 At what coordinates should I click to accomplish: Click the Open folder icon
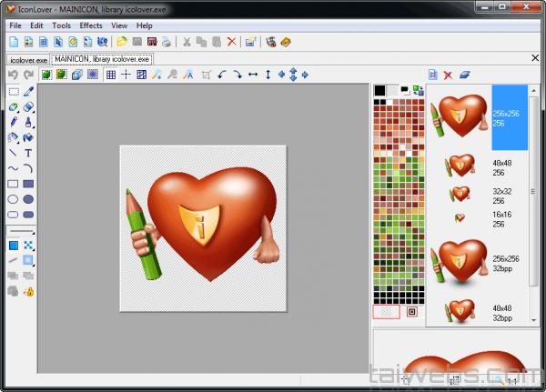122,41
